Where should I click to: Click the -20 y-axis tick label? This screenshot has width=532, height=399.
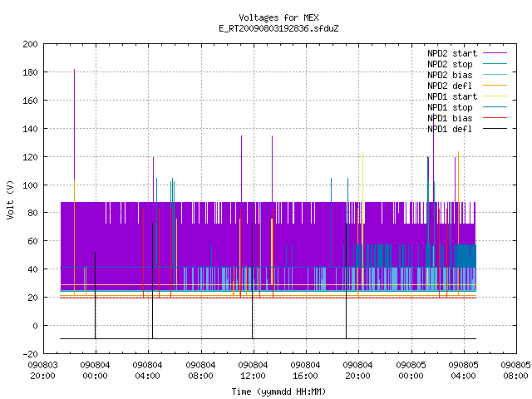tap(30, 353)
